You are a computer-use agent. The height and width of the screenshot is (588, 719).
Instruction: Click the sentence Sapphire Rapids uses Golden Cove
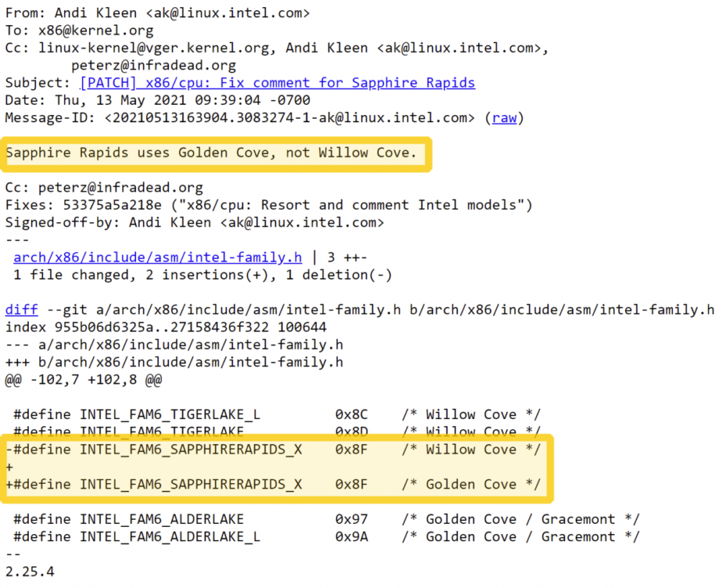(211, 152)
